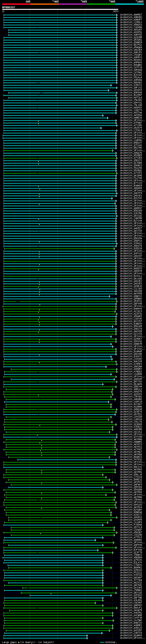Screen dimensions: 146x644
Task: Click the UniRef100_B5G065 label
Action: pos(131,326)
